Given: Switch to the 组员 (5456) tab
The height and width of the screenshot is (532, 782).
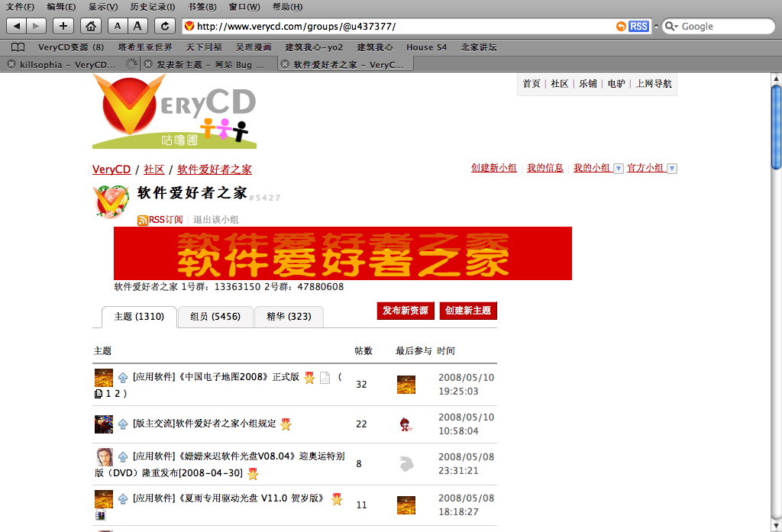Looking at the screenshot, I should coord(215,317).
